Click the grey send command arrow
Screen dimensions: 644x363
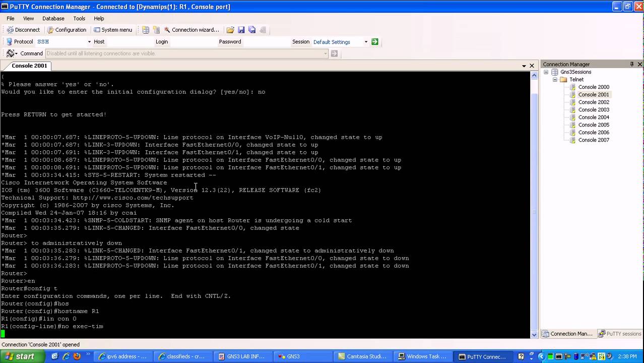[x=334, y=53]
